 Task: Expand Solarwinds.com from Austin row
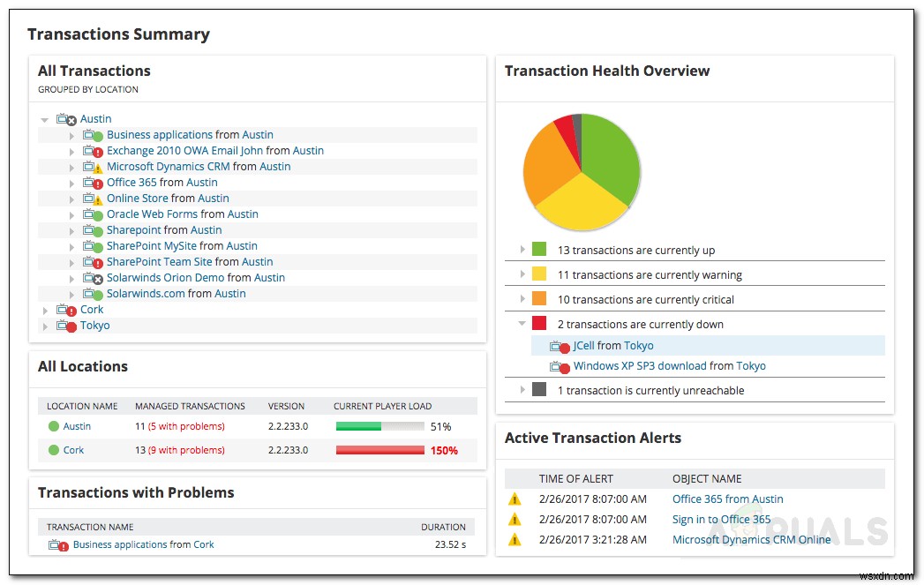[x=71, y=295]
